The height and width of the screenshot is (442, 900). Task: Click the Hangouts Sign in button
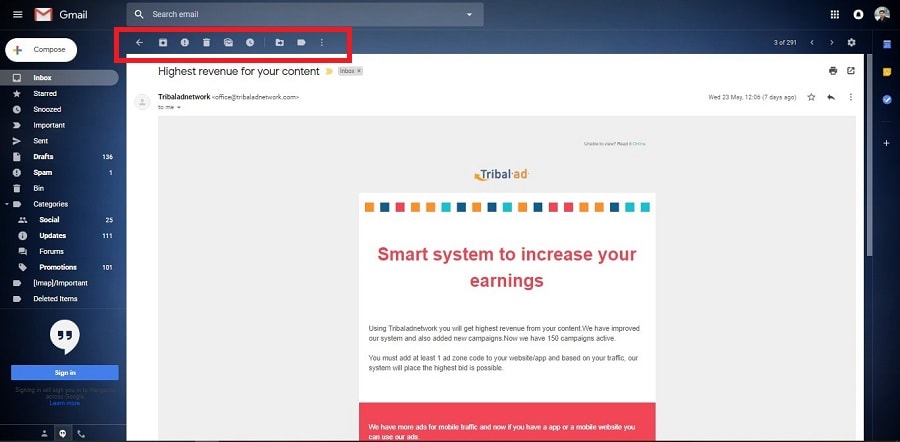click(x=65, y=373)
